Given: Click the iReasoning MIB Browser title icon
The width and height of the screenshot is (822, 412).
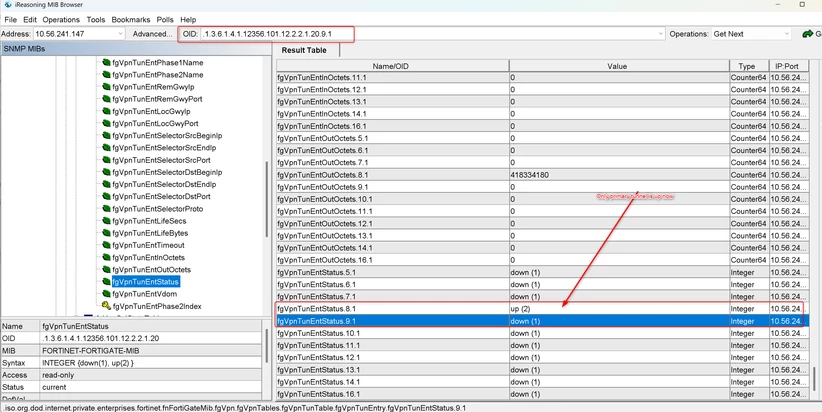Looking at the screenshot, I should [7, 5].
